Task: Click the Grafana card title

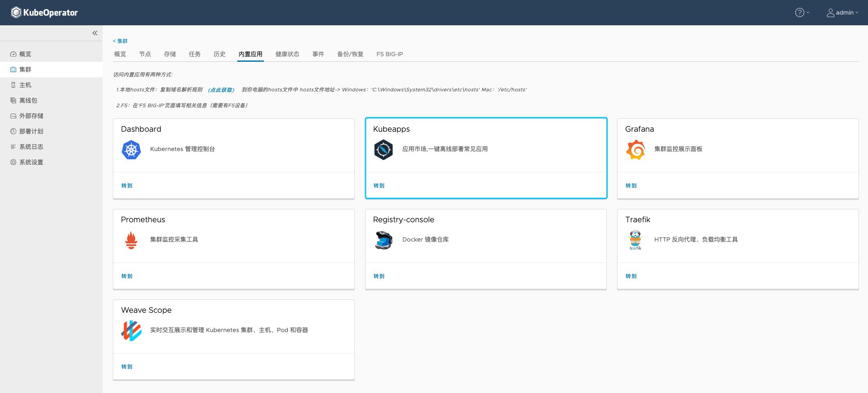Action: (639, 129)
